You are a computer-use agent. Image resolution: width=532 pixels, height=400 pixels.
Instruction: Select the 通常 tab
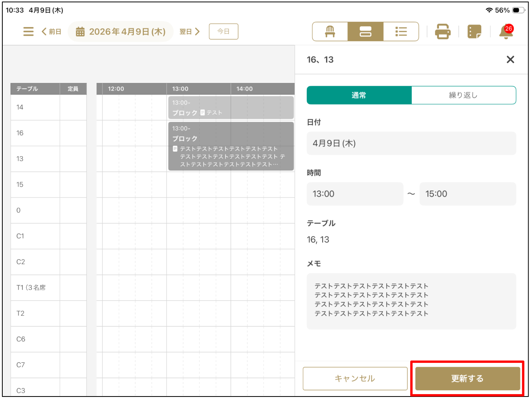pos(359,95)
